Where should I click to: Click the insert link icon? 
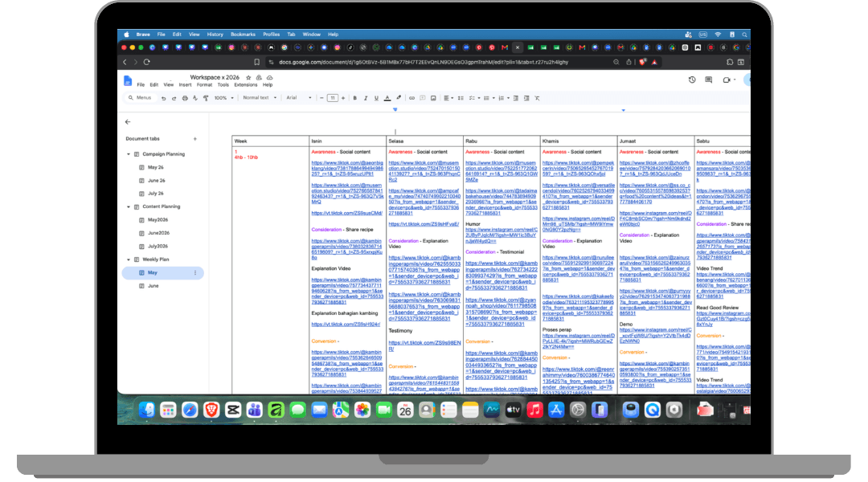(411, 98)
